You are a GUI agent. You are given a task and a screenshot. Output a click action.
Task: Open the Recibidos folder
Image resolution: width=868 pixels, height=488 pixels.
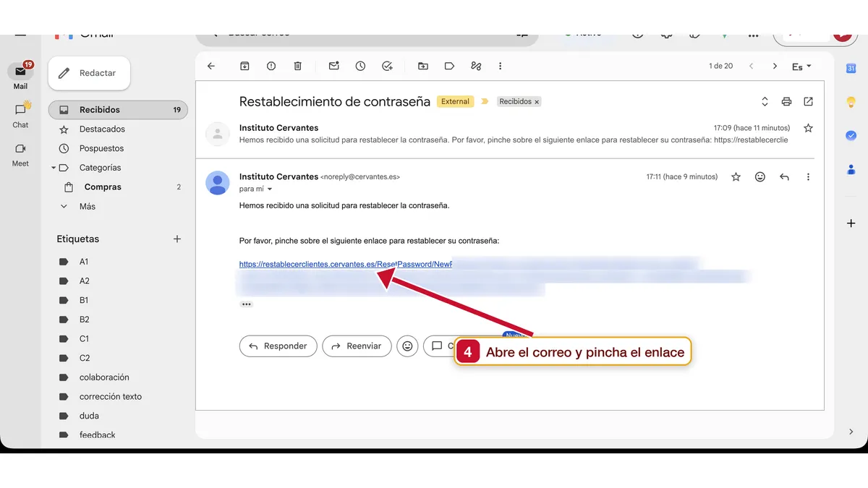[118, 110]
